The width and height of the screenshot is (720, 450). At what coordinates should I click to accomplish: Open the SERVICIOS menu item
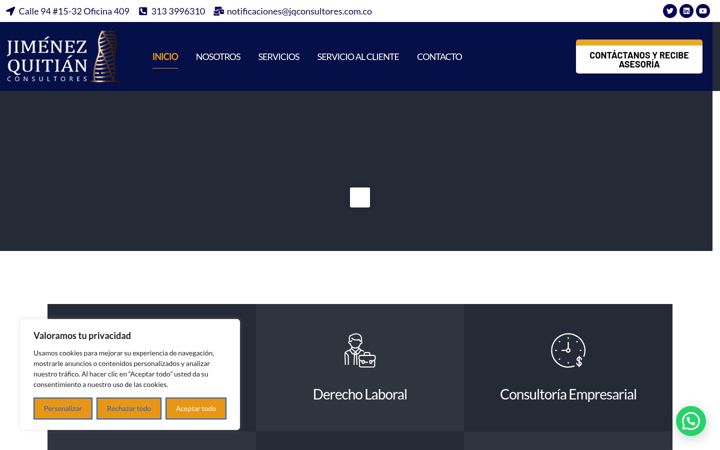279,56
